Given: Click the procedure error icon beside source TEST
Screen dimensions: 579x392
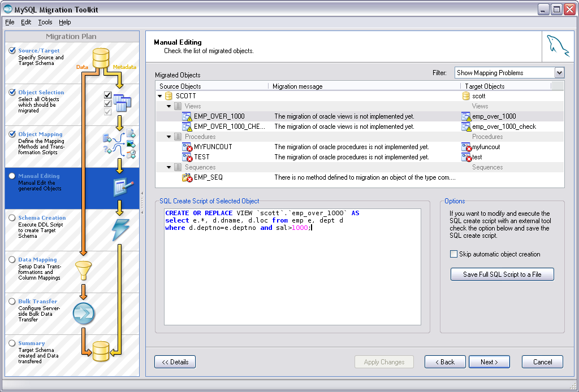Looking at the screenshot, I should pos(187,158).
